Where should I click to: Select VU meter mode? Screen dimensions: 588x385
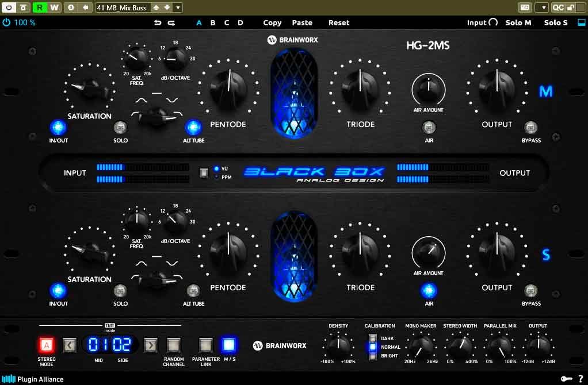click(x=221, y=169)
